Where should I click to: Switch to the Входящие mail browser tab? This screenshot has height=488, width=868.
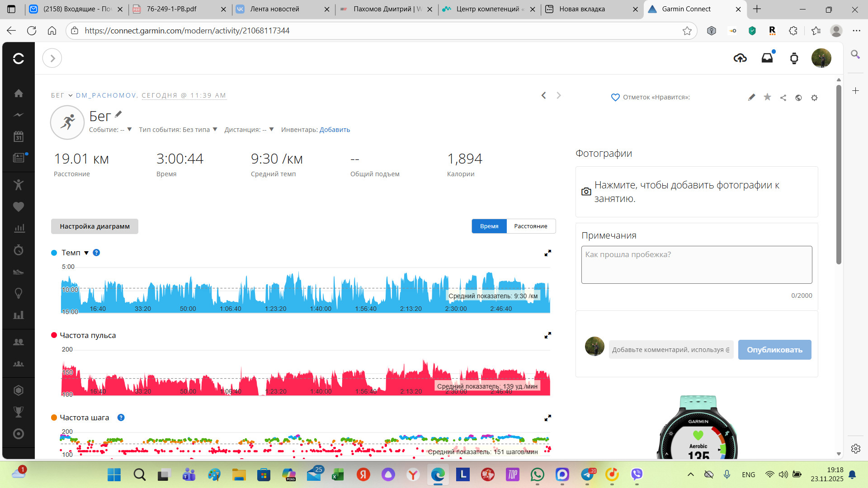pos(76,9)
